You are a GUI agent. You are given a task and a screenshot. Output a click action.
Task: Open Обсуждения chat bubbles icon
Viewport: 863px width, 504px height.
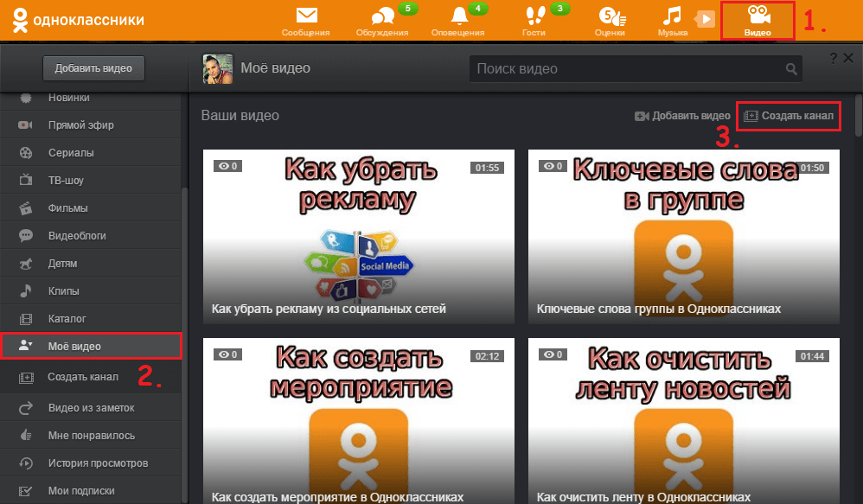tap(382, 16)
